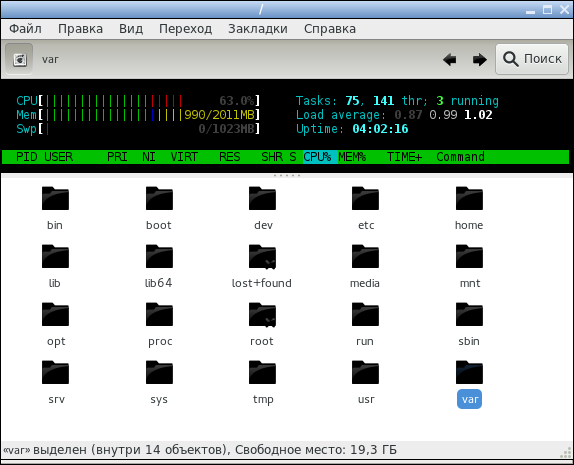Click the USER column header

pyautogui.click(x=59, y=157)
